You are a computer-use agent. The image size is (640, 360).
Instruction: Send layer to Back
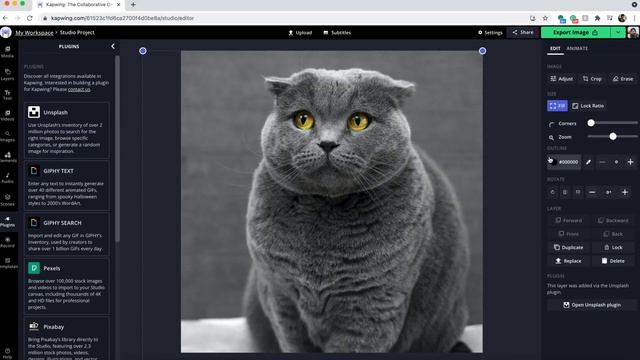pyautogui.click(x=613, y=234)
